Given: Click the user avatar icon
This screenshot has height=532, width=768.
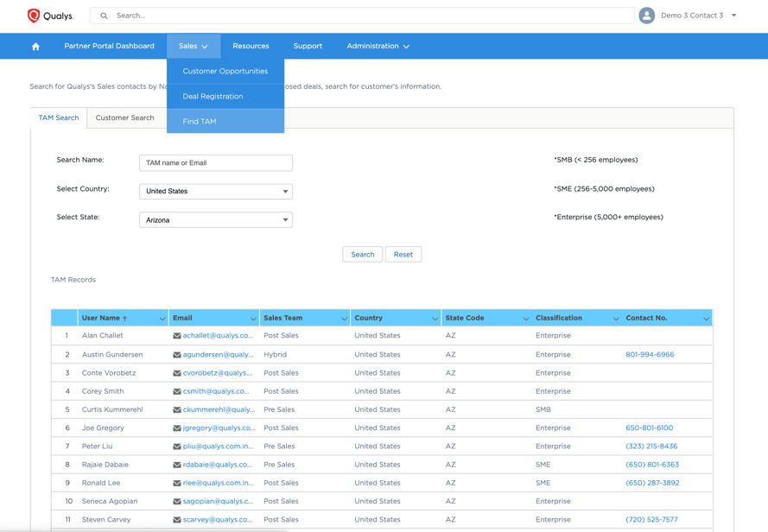Looking at the screenshot, I should click(646, 16).
